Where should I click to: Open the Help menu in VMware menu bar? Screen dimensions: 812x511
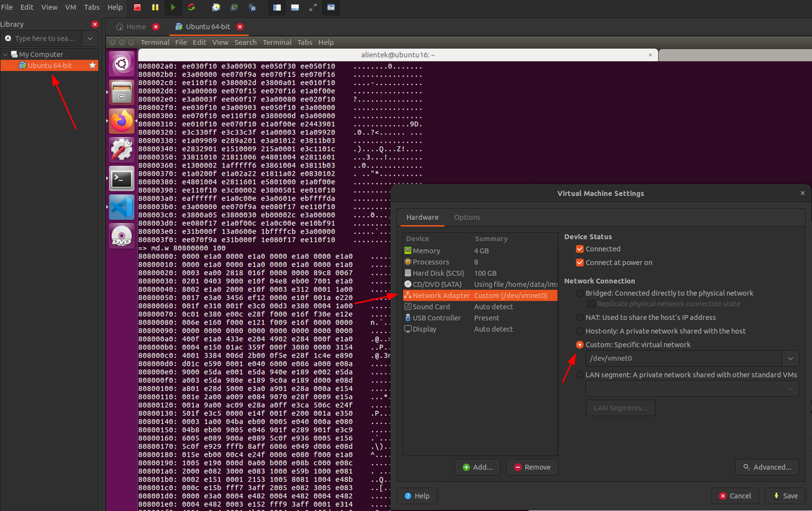tap(115, 7)
